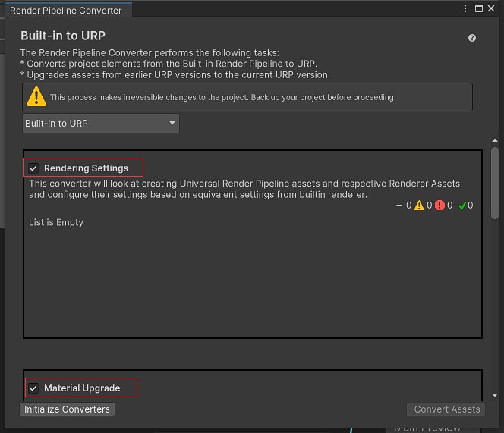Screen dimensions: 504x433
Task: Select the Render Pipeline Converter tab
Action: coord(66,11)
